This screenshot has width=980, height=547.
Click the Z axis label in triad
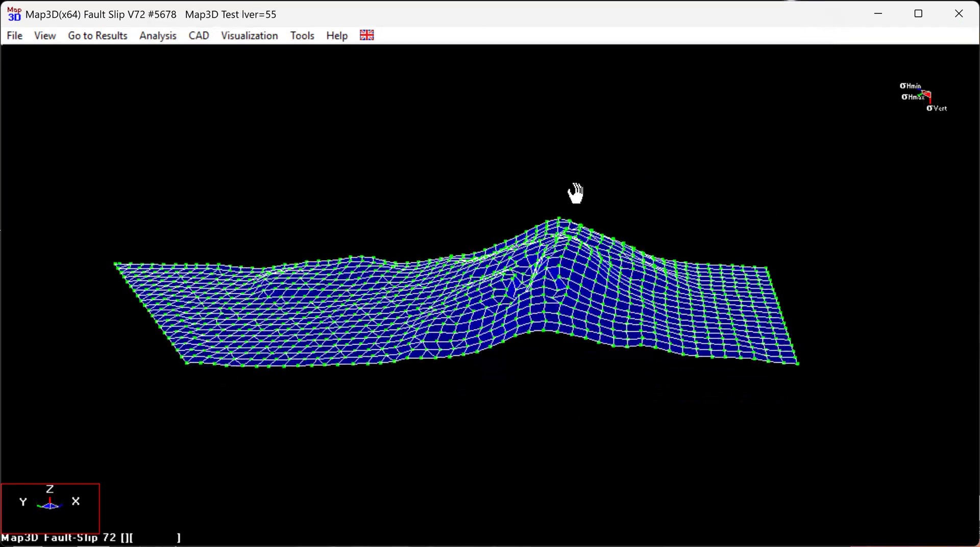point(50,489)
